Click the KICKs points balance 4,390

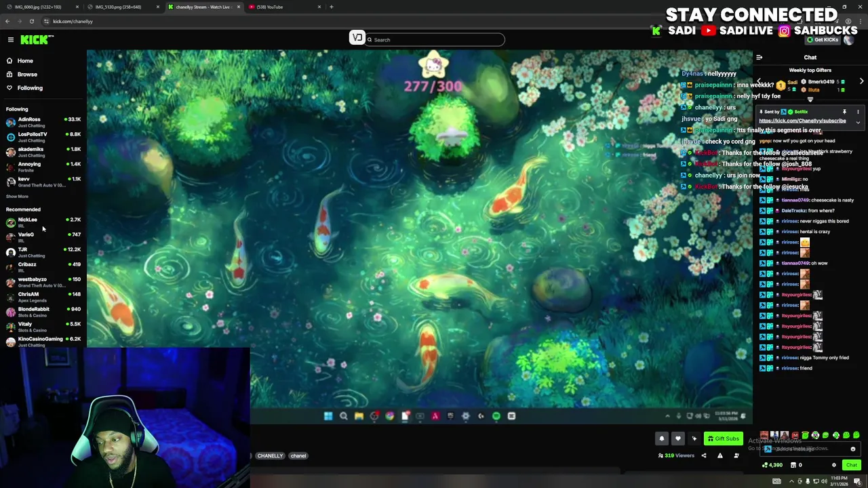pyautogui.click(x=772, y=465)
